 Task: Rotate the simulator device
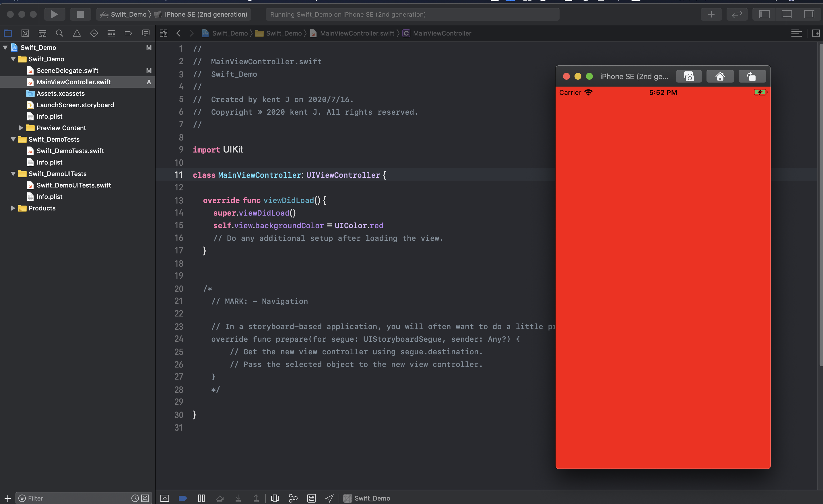coord(752,77)
